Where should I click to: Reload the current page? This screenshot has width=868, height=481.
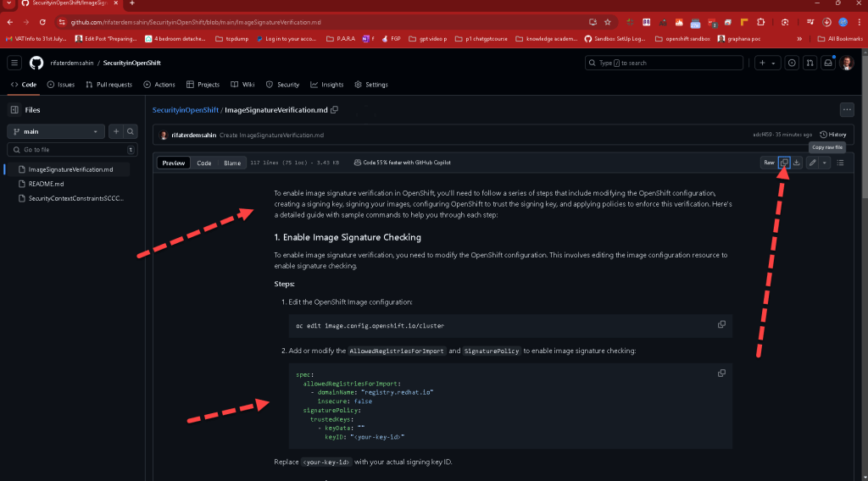tap(42, 22)
